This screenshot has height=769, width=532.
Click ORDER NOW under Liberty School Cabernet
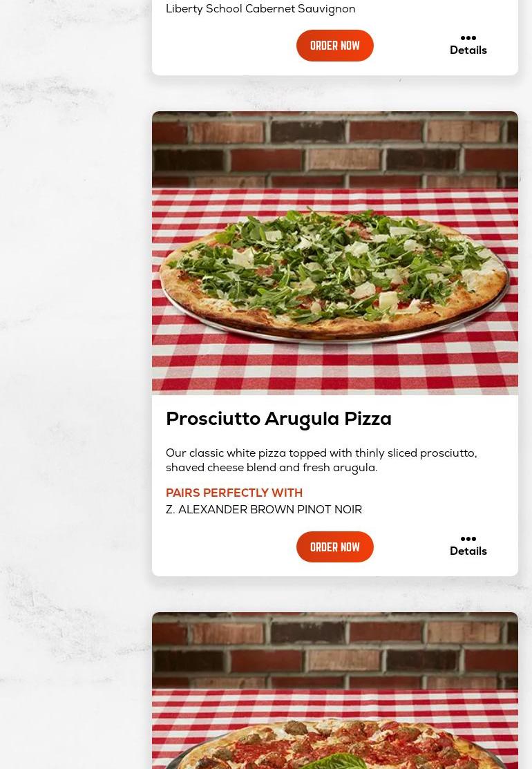[335, 46]
